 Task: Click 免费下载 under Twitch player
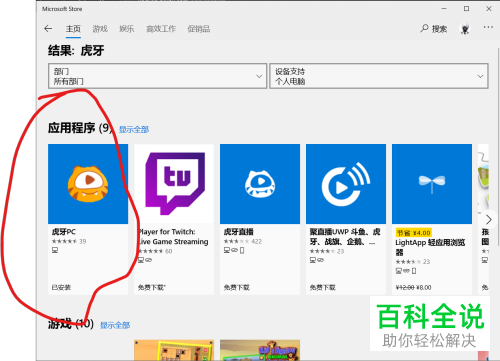point(152,287)
